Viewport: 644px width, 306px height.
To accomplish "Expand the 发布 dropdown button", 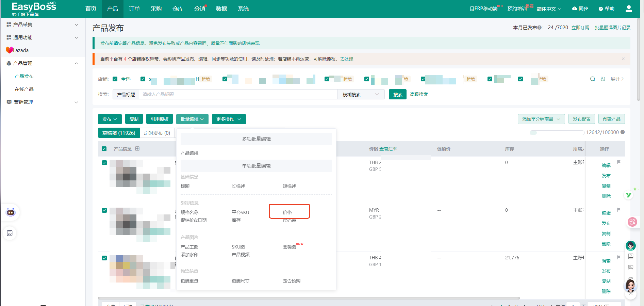I will (110, 119).
